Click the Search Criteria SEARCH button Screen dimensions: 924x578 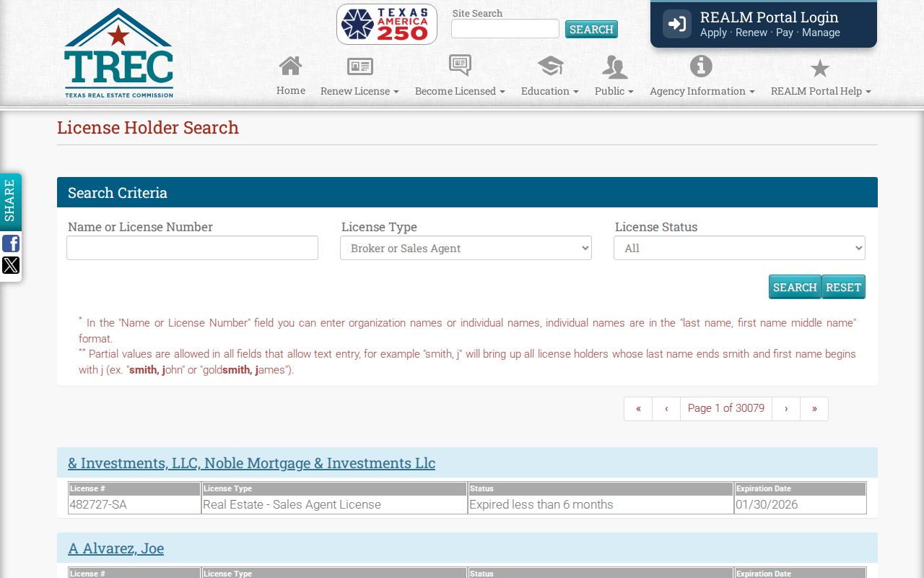click(795, 287)
